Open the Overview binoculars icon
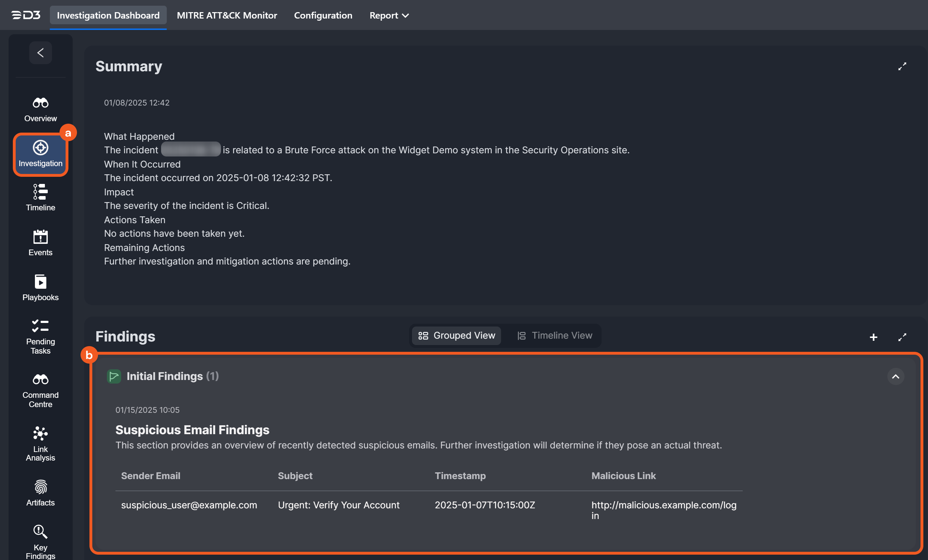 (x=40, y=103)
